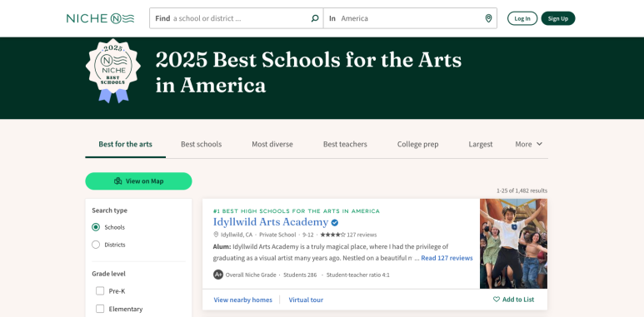
Task: Click the 1-25 of 1,482 results text
Action: point(522,191)
